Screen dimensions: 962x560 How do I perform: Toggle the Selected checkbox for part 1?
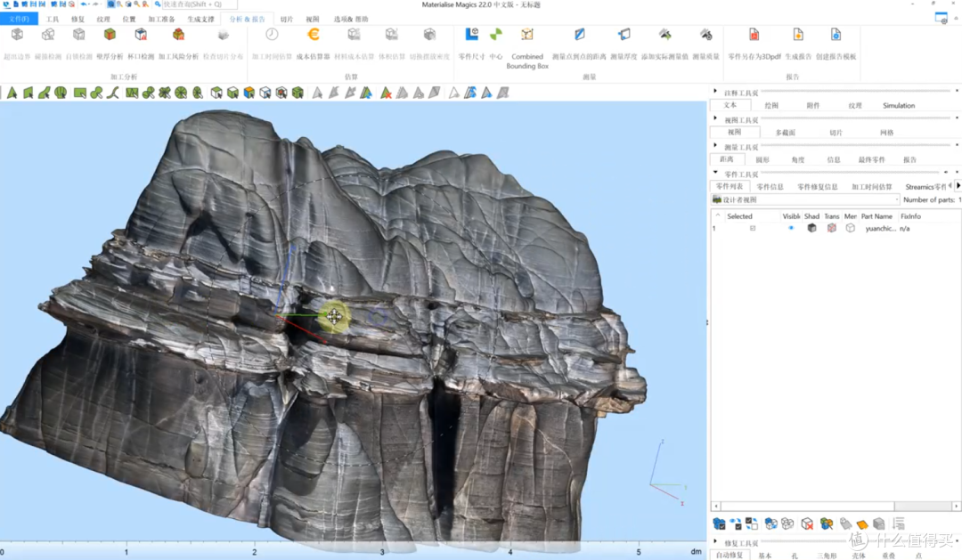pos(753,228)
